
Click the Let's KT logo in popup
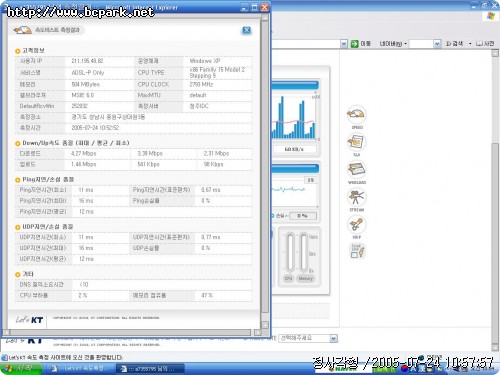pyautogui.click(x=30, y=320)
